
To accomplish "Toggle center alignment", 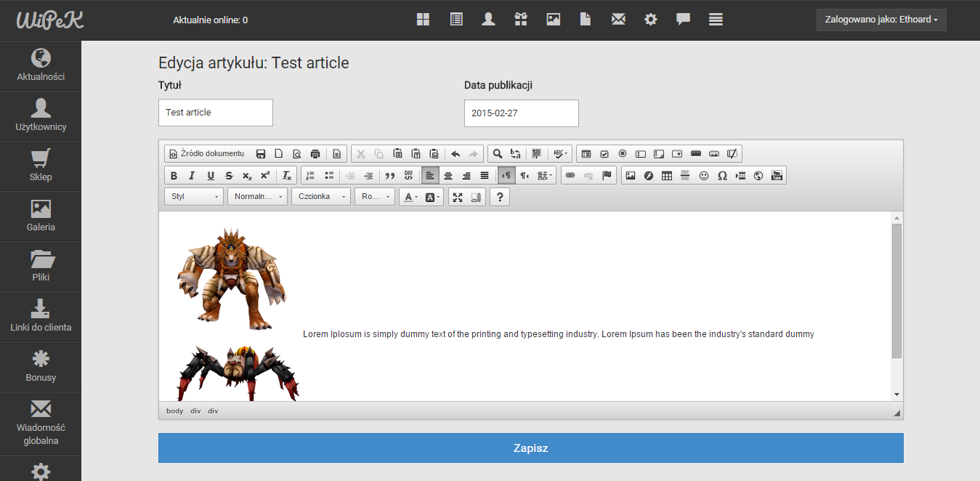I will (x=448, y=176).
